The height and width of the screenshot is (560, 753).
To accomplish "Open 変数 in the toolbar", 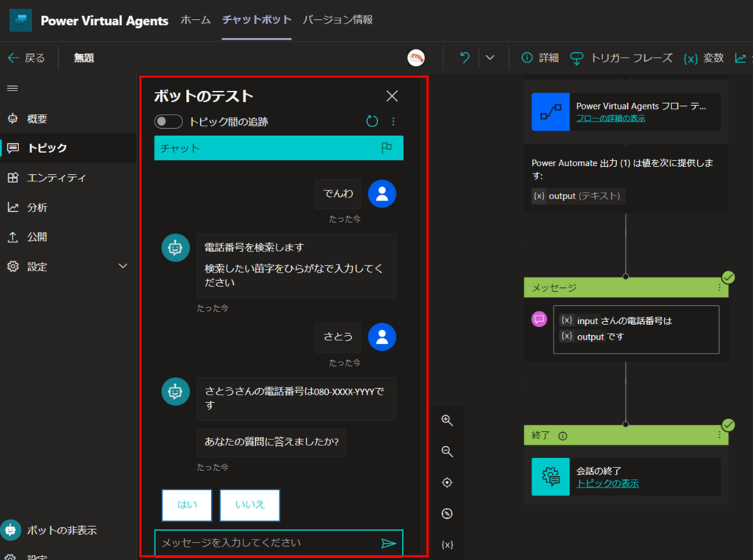I will click(704, 58).
